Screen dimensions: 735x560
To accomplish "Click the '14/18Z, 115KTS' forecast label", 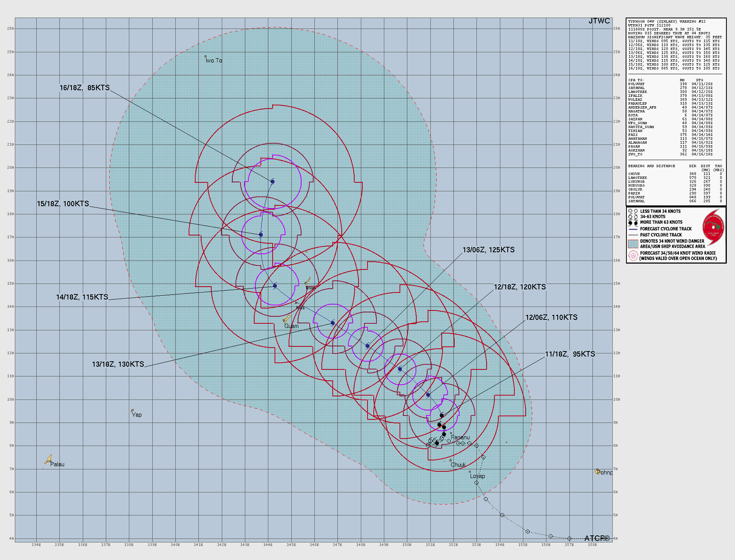I will (x=82, y=297).
